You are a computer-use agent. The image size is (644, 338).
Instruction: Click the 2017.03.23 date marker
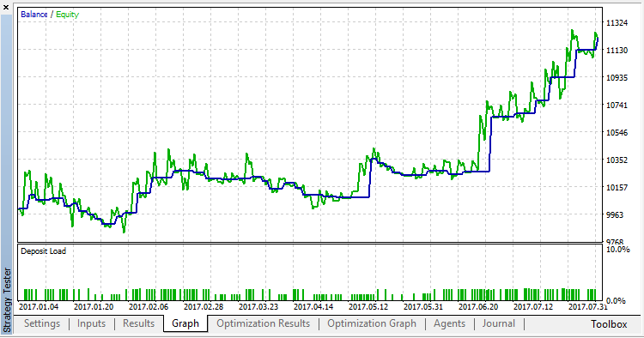click(x=258, y=307)
